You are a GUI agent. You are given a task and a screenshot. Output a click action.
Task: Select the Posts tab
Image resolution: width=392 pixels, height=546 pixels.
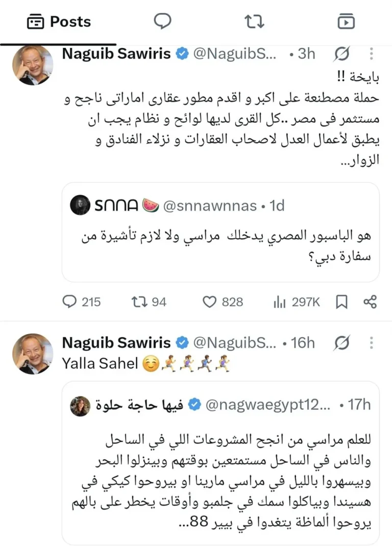59,22
